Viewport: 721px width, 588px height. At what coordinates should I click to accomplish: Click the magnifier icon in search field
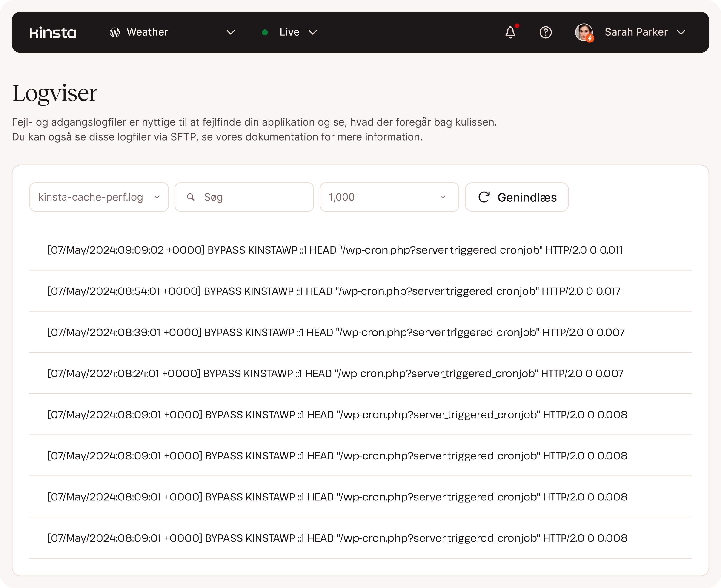coord(191,197)
